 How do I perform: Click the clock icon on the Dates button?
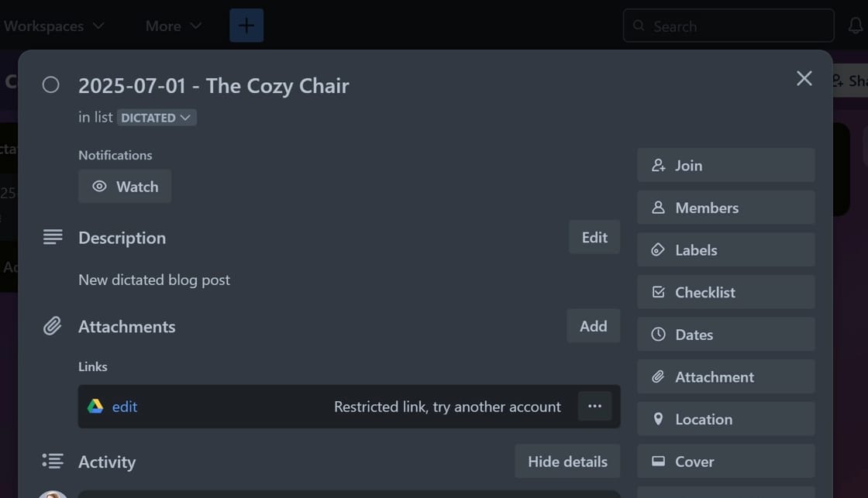pos(660,335)
